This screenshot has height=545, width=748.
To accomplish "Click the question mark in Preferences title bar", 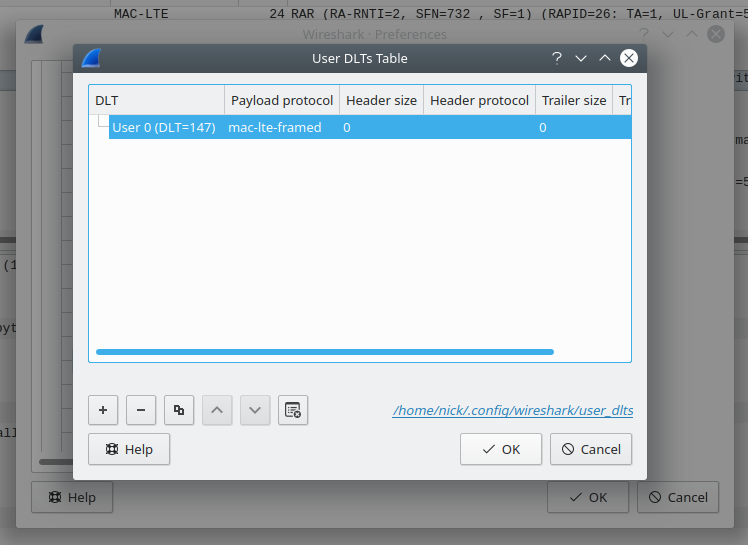I will (x=644, y=34).
